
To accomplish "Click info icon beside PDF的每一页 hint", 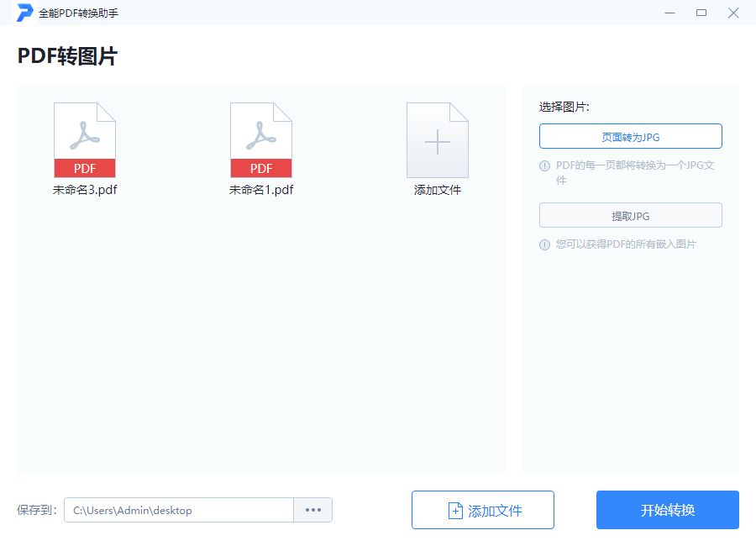I will [x=544, y=166].
